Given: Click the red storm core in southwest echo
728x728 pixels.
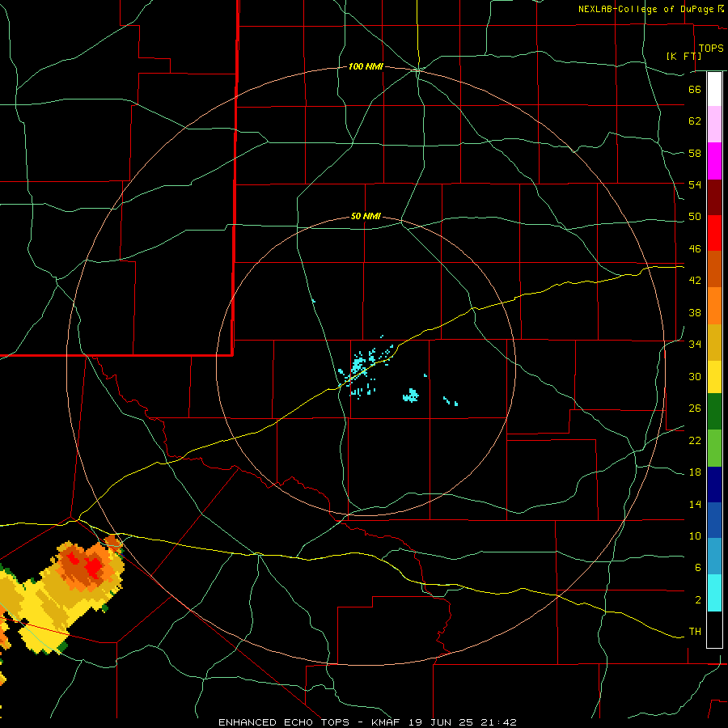Looking at the screenshot, I should [95, 566].
